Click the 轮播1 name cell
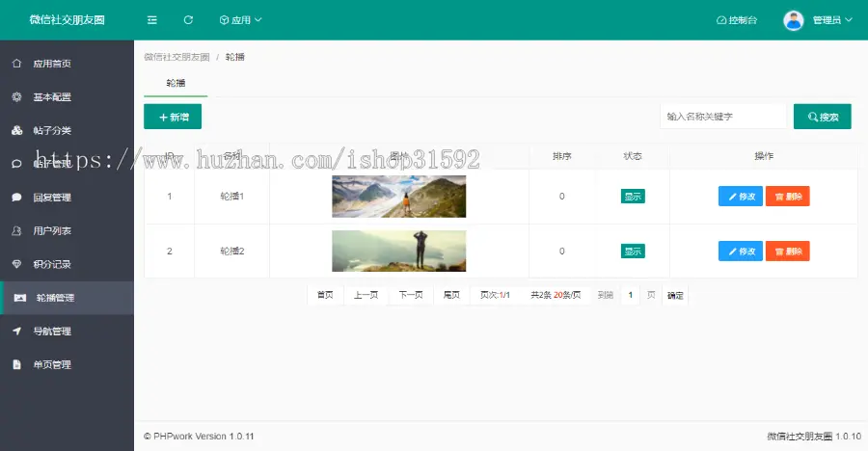 tap(231, 197)
